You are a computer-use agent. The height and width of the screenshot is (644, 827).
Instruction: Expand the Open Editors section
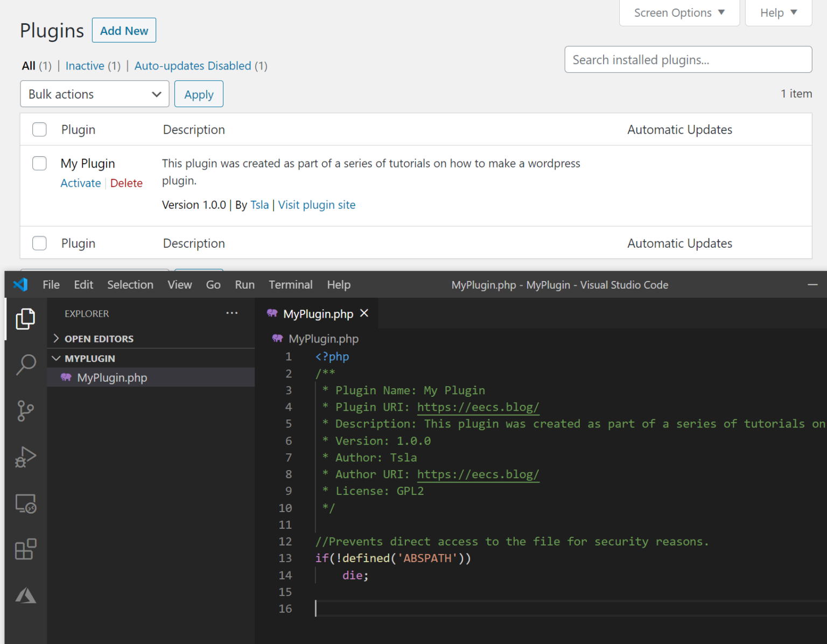pyautogui.click(x=99, y=339)
